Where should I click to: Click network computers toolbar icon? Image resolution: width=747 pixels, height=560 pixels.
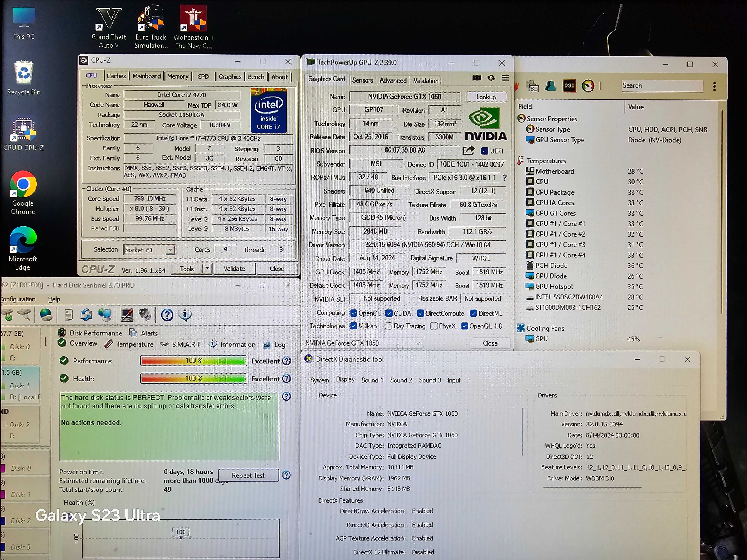105,315
